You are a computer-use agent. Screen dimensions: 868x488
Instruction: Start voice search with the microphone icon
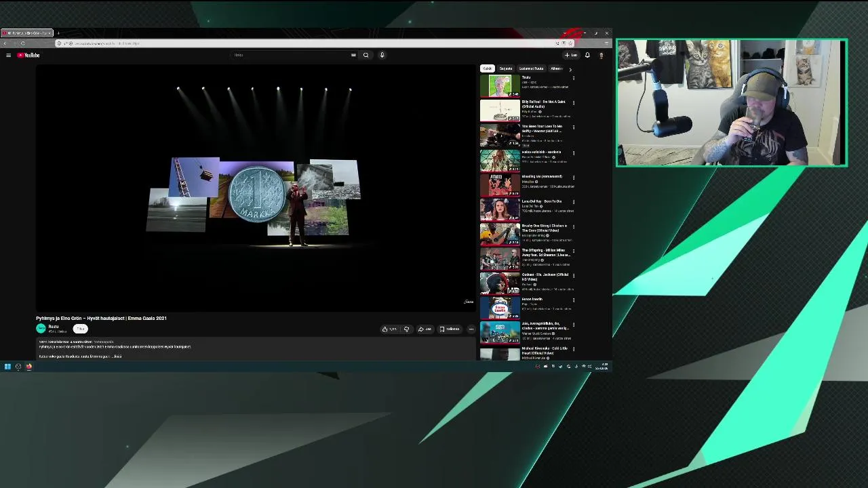coord(382,55)
